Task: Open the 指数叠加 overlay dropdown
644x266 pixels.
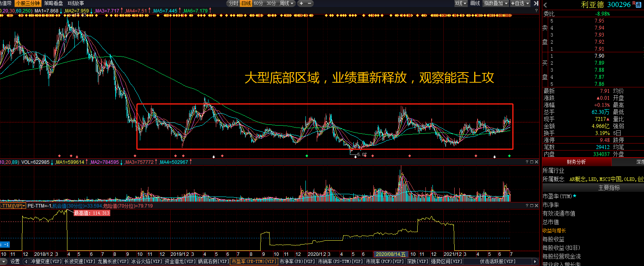Action: click(x=496, y=3)
